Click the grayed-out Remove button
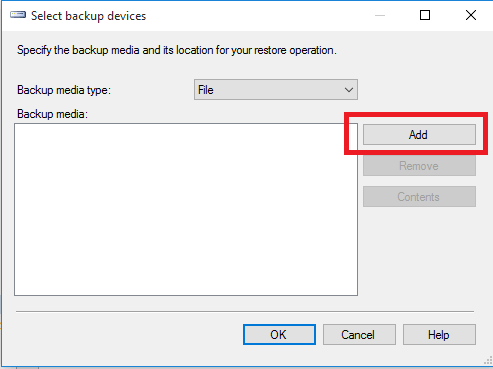 [419, 166]
